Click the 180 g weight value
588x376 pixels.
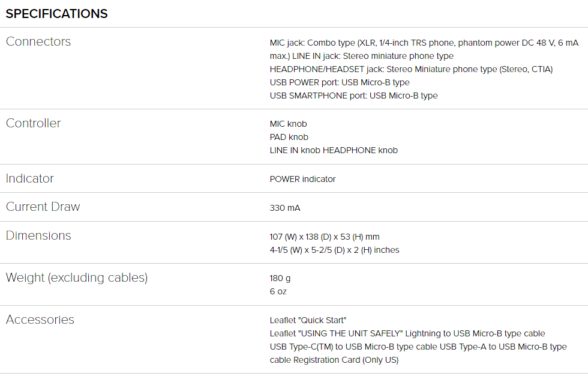coord(280,279)
